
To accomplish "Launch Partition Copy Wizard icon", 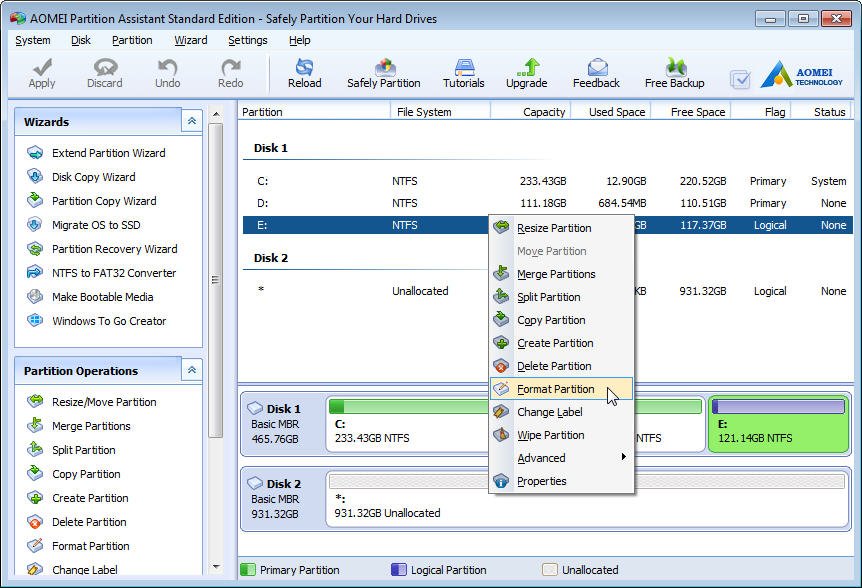I will pos(35,201).
